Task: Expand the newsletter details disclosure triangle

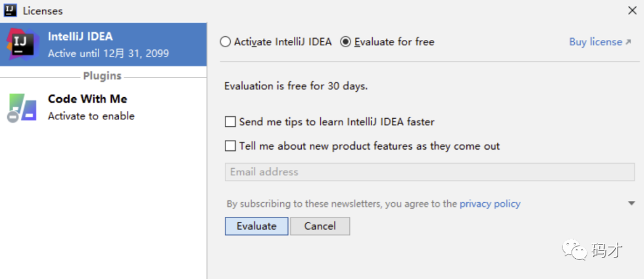Action: tap(631, 203)
